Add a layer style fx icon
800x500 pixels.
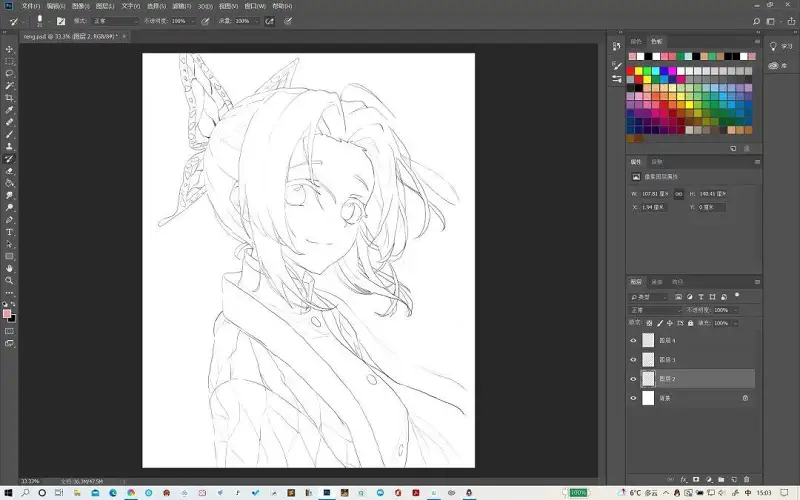click(x=684, y=480)
